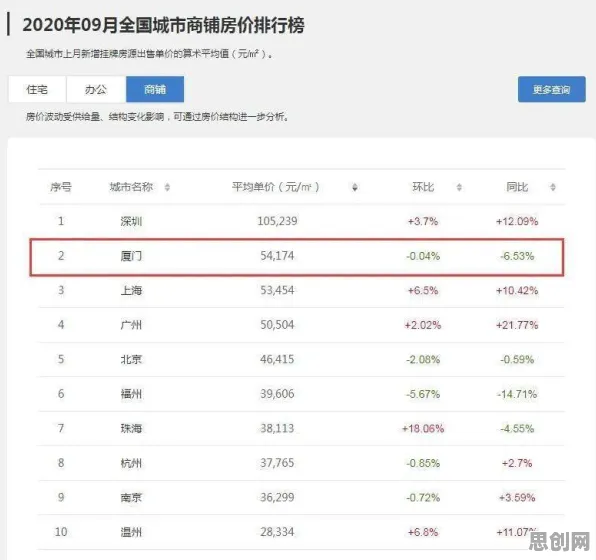Click 同比 value -4.55% for 珠海
Screen dimensions: 596x560
(517, 428)
